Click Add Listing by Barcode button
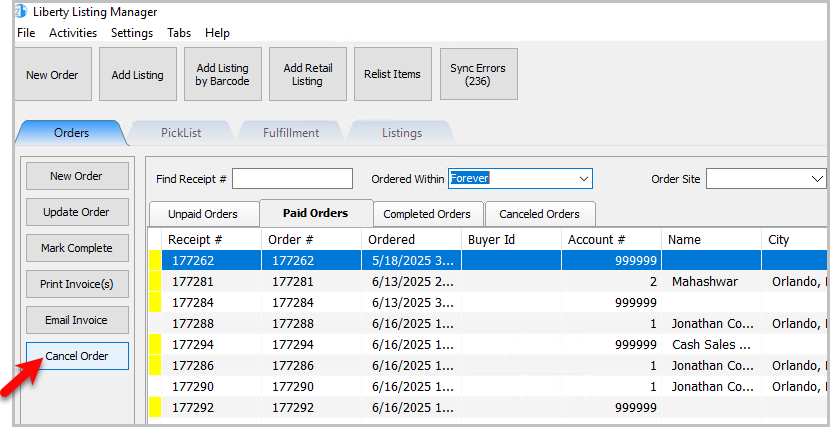Screen dimensions: 830x427 coord(222,75)
